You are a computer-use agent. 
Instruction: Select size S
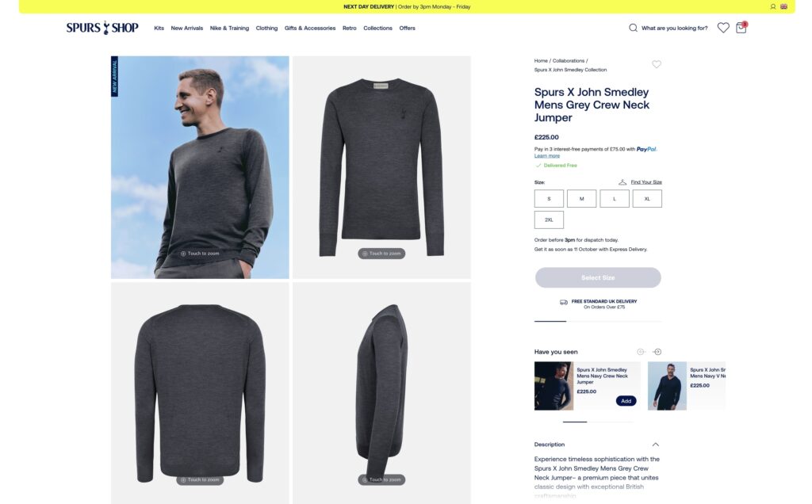pyautogui.click(x=549, y=199)
